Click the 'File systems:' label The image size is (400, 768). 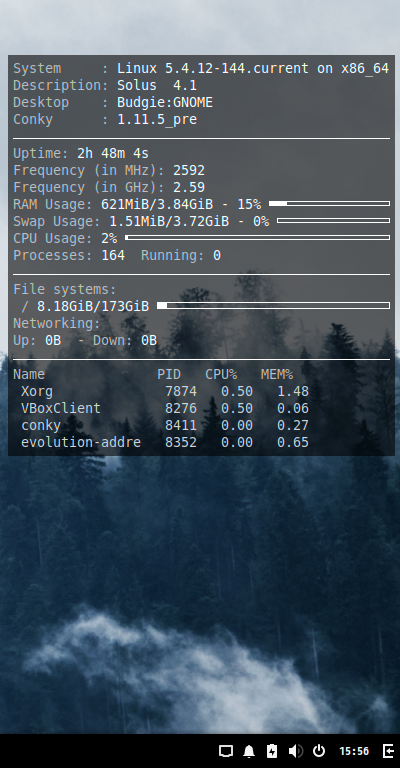(65, 289)
